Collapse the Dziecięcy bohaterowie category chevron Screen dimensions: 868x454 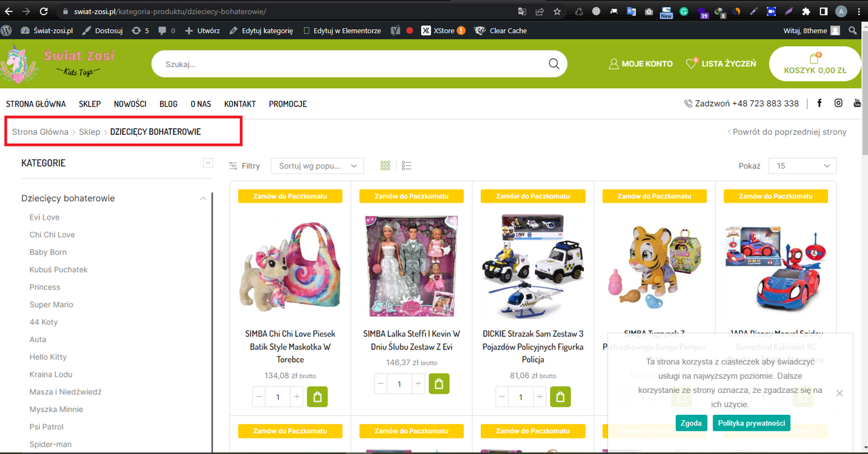tap(203, 199)
